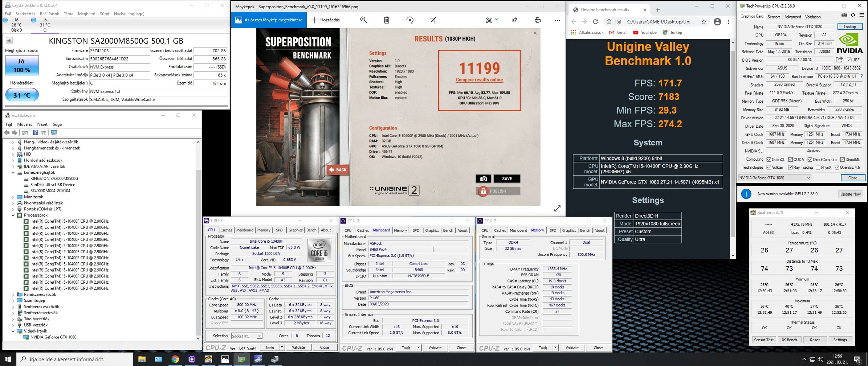Click the XS Bench button in RealTemp
This screenshot has width=868, height=366.
point(789,340)
